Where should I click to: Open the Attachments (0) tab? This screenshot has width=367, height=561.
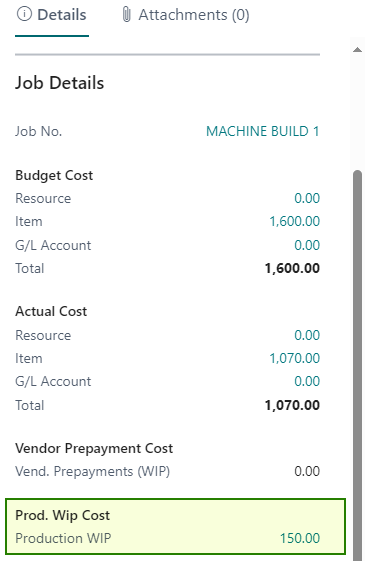click(186, 15)
